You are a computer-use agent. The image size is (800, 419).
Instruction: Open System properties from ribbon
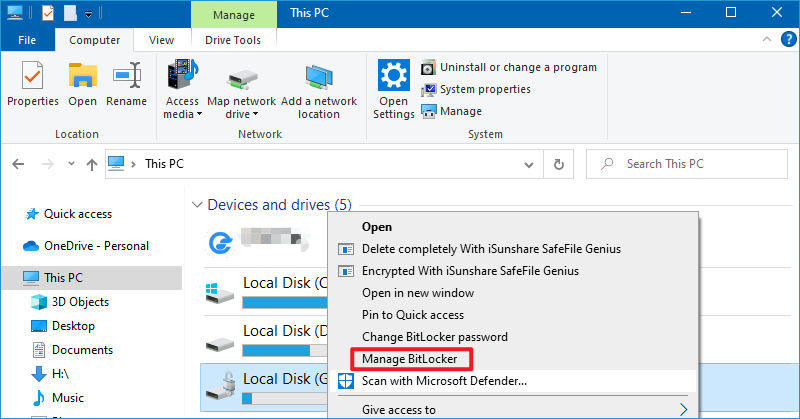tap(476, 89)
